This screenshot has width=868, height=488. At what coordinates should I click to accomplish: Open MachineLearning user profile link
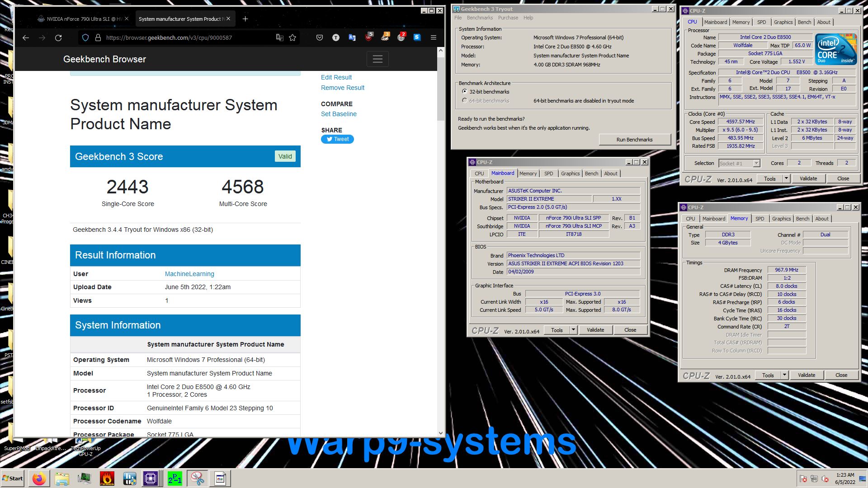point(189,274)
